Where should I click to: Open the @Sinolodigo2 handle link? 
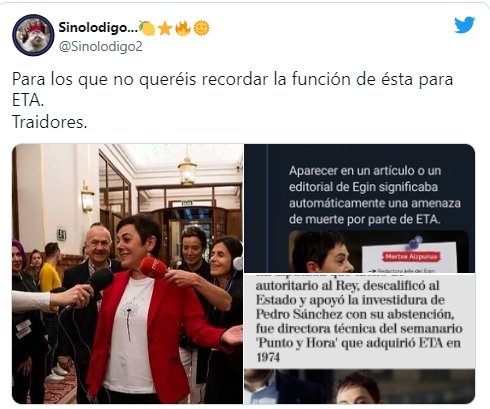[100, 46]
